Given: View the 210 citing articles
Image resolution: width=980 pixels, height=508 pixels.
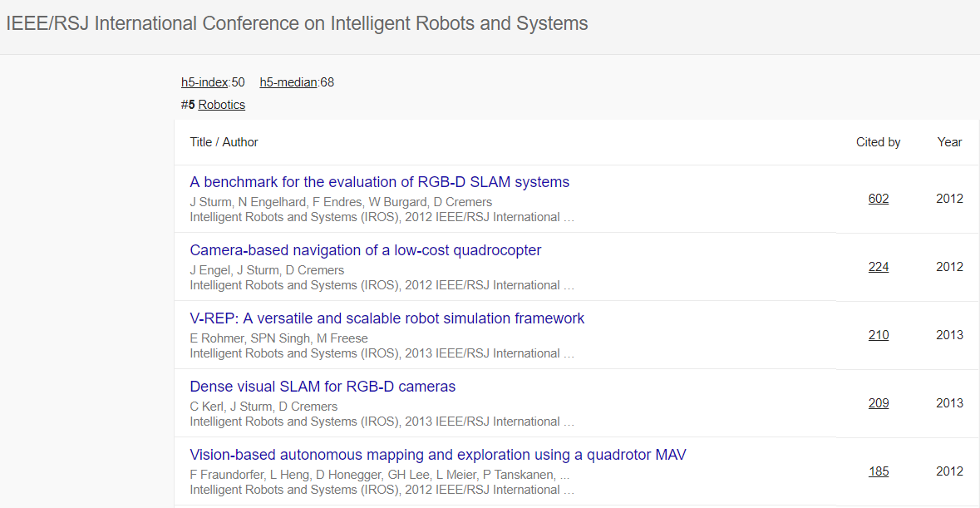Looking at the screenshot, I should point(878,335).
